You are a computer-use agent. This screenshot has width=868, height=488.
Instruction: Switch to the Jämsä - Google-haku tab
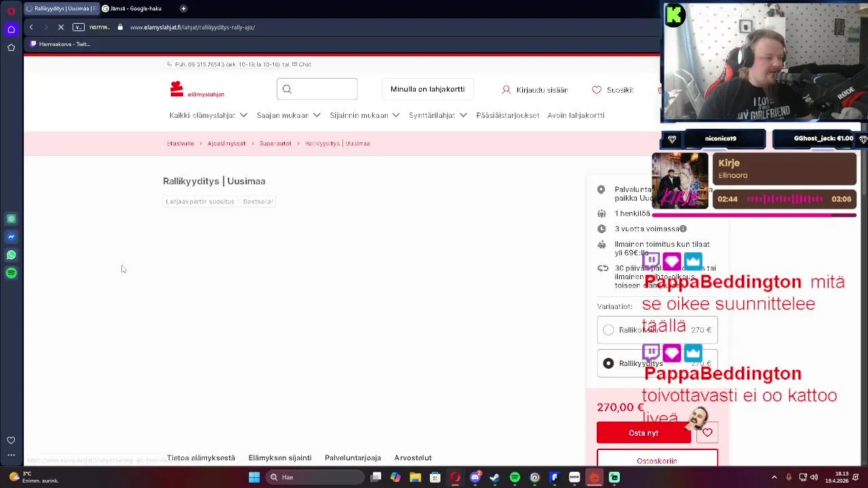(x=136, y=9)
